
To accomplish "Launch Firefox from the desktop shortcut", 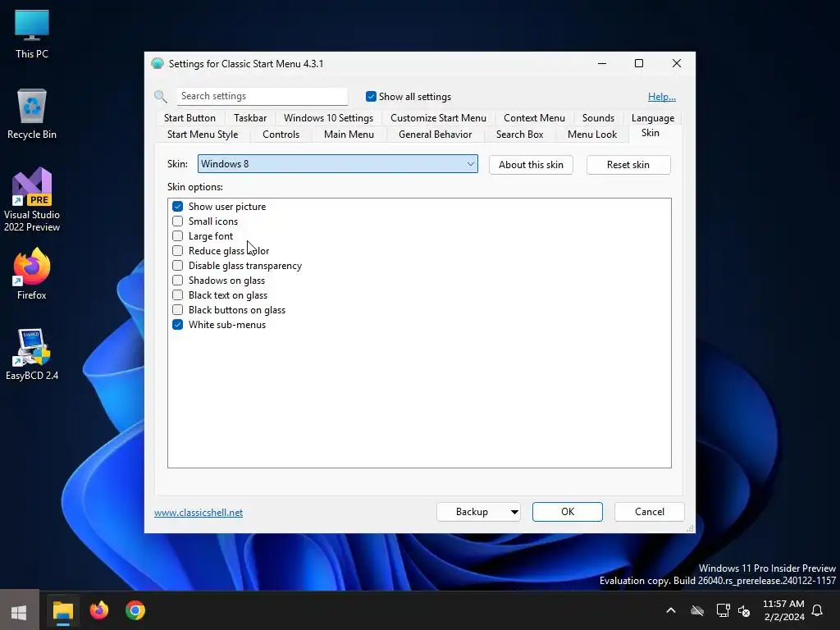I will click(x=32, y=274).
